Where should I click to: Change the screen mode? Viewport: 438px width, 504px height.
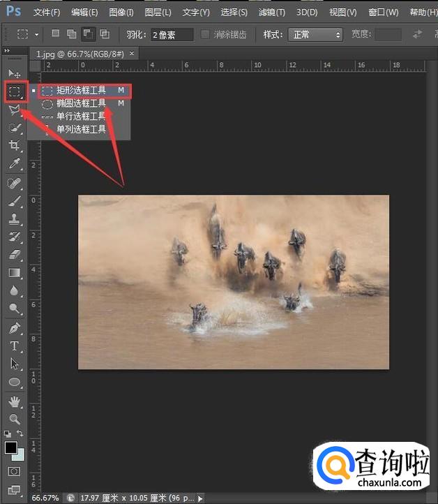pos(14,490)
